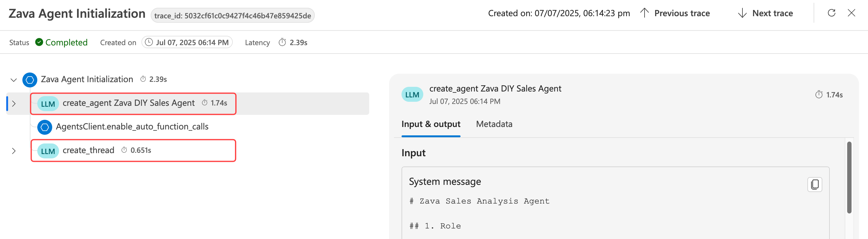
Task: Click the trace_id pill in header
Action: tap(232, 16)
